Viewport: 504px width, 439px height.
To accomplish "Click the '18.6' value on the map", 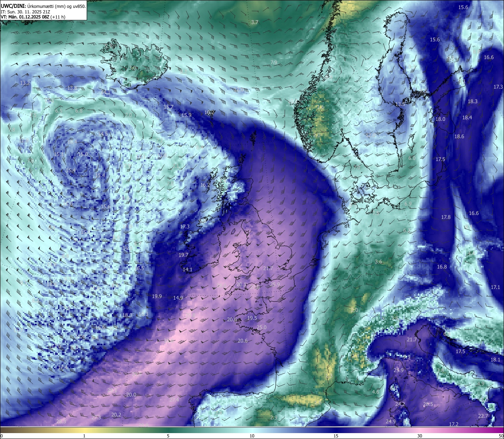I will [459, 137].
